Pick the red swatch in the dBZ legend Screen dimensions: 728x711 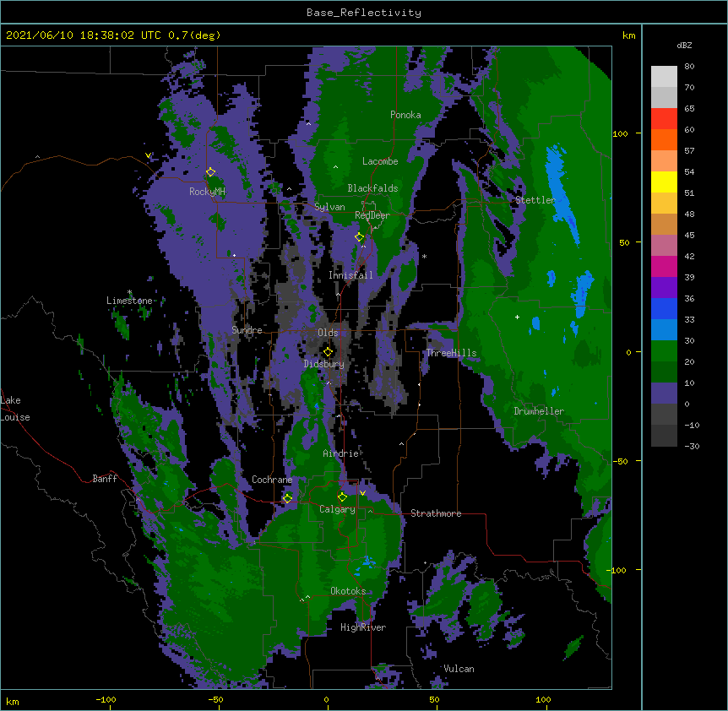pos(664,119)
